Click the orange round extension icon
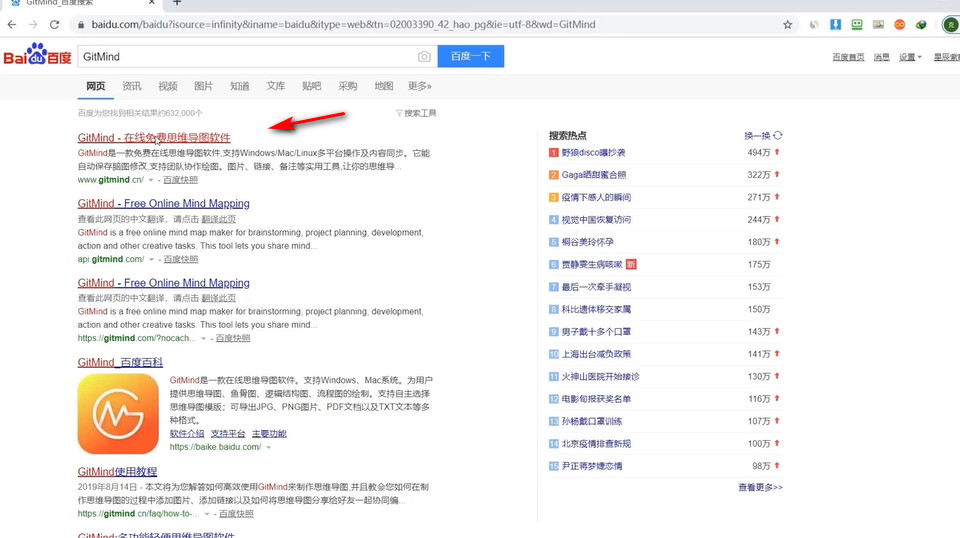The height and width of the screenshot is (538, 960). click(x=899, y=24)
